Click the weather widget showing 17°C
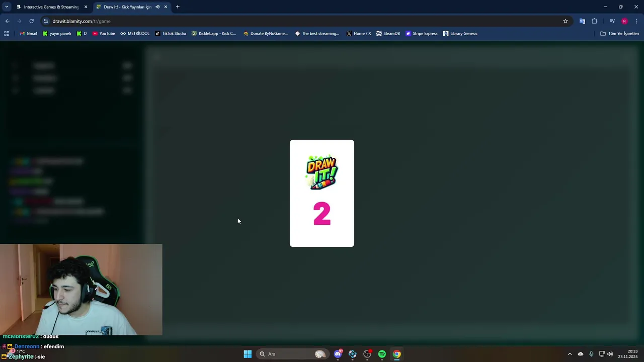The image size is (644, 362). click(16, 352)
